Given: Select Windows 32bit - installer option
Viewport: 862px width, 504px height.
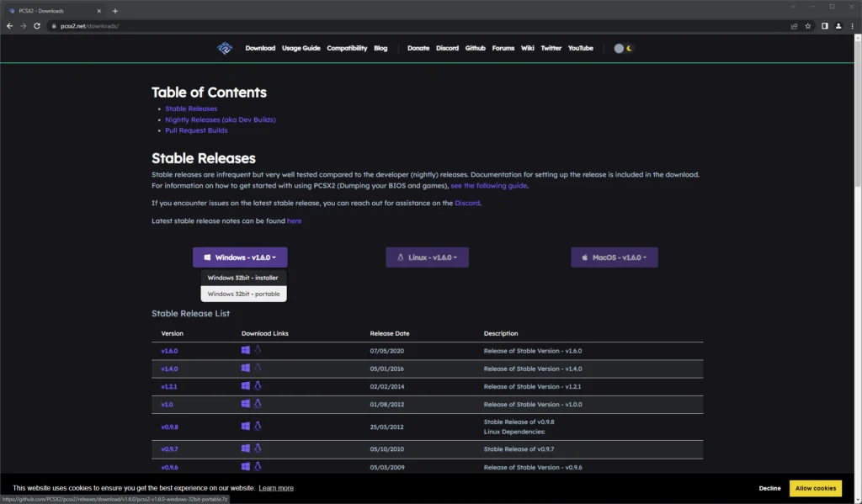Looking at the screenshot, I should pos(243,278).
